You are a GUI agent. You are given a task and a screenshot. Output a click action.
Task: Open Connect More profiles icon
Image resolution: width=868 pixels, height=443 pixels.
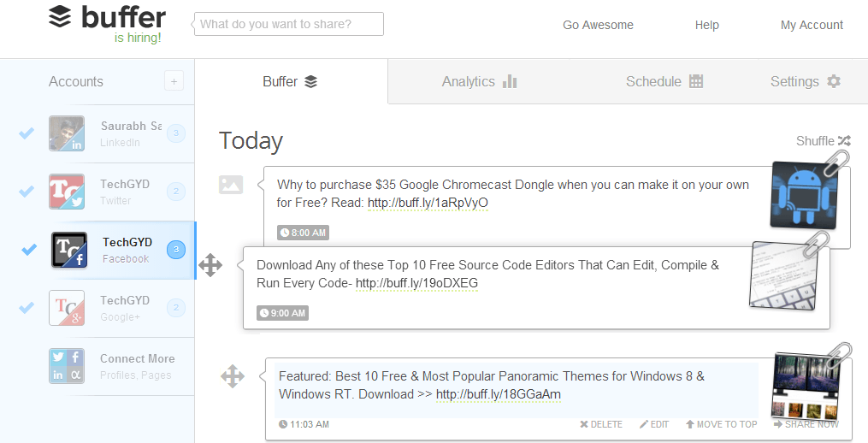[x=67, y=366]
